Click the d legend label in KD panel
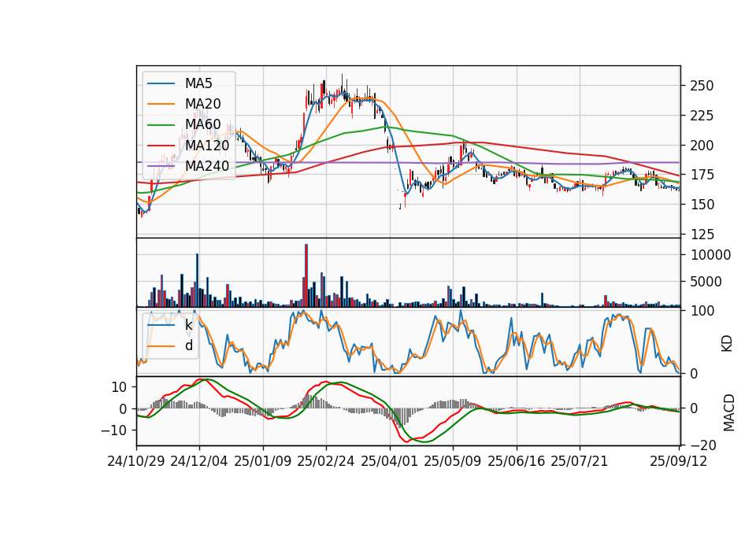Image resolution: width=756 pixels, height=543 pixels. 189,345
